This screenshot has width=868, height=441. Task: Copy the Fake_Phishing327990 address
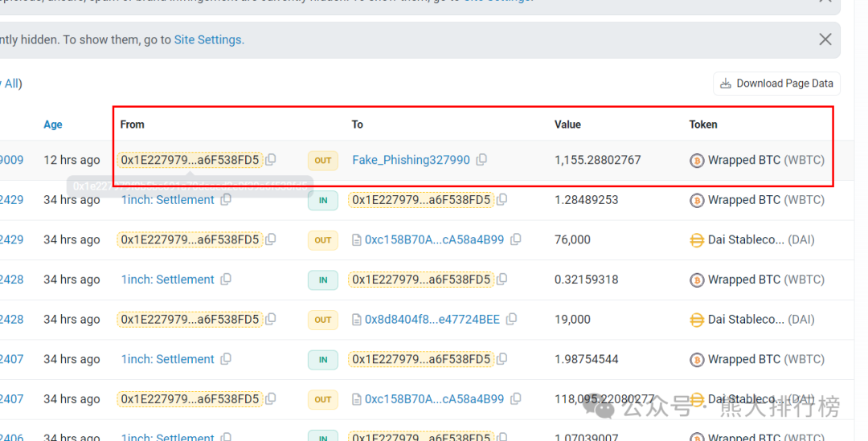[x=481, y=160]
